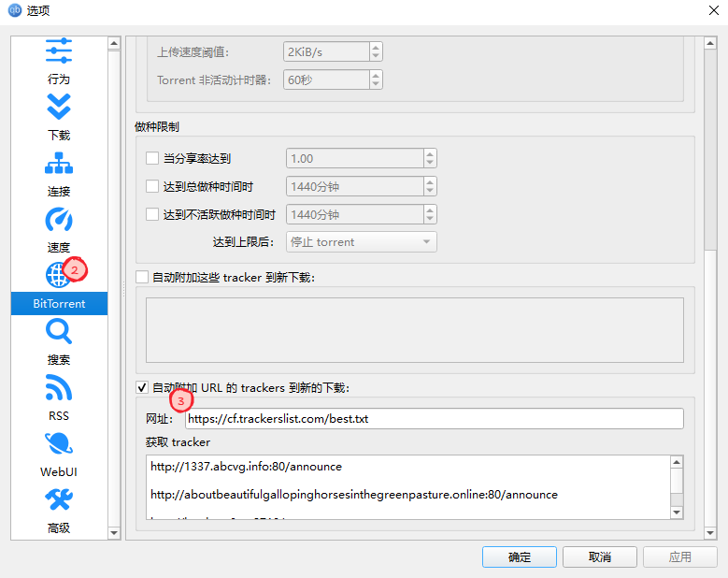Uncheck 自动附加 URL 的 trackers 到新的下载

142,387
